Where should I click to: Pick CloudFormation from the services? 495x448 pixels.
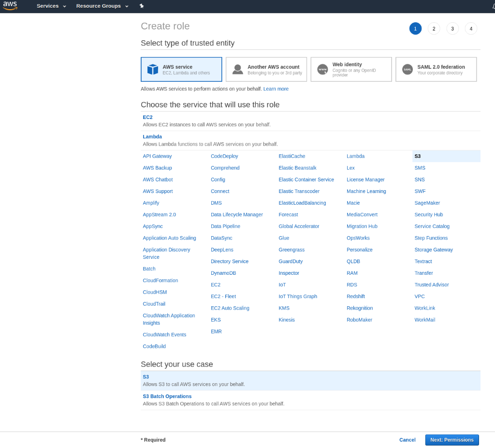[160, 281]
